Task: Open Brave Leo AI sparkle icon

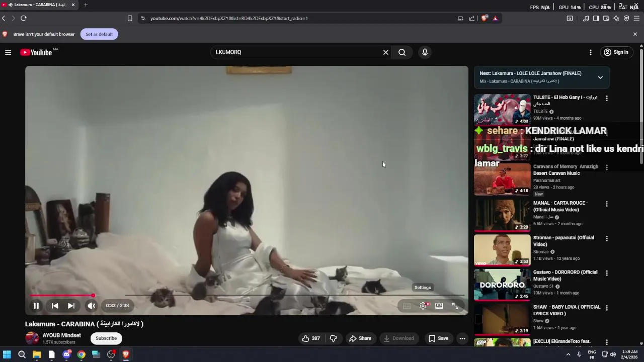Action: 616,18
